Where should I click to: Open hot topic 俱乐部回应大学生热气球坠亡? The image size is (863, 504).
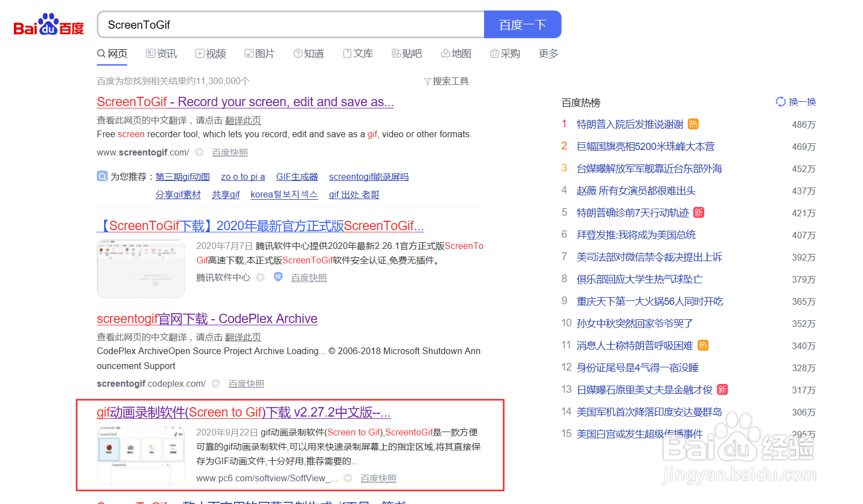640,279
